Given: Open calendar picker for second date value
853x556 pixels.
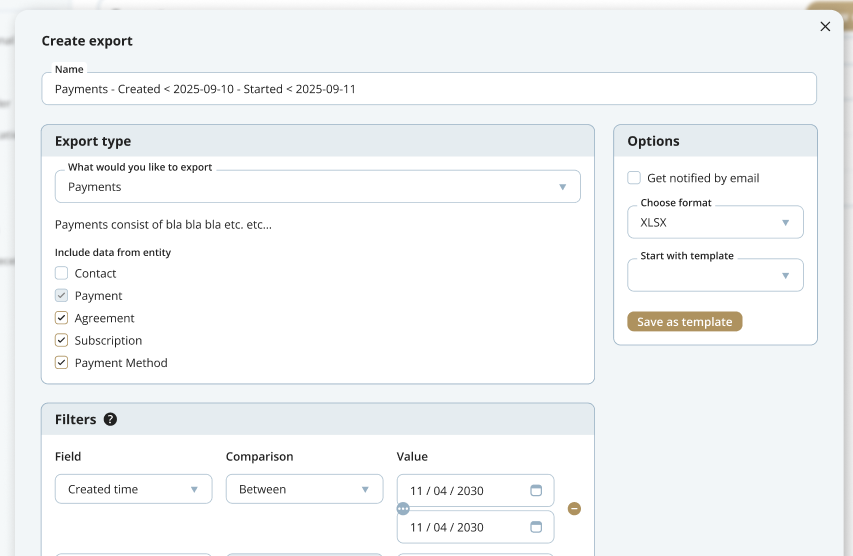Looking at the screenshot, I should pyautogui.click(x=536, y=527).
